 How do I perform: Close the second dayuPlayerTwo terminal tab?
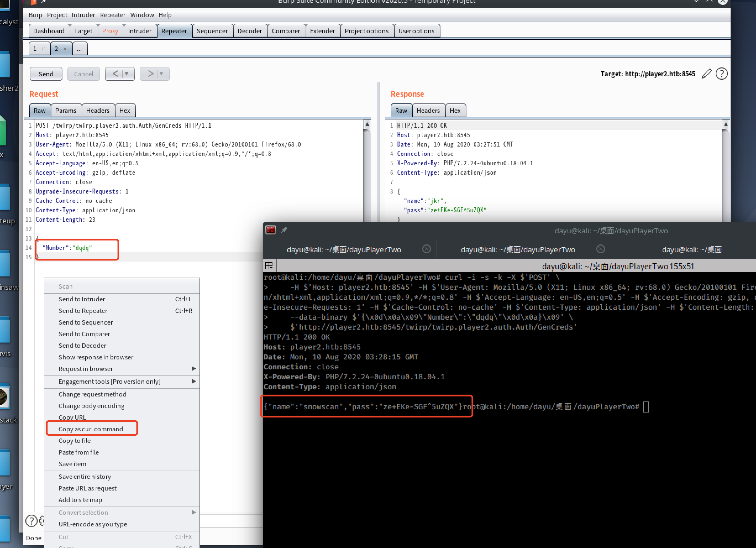click(x=600, y=249)
